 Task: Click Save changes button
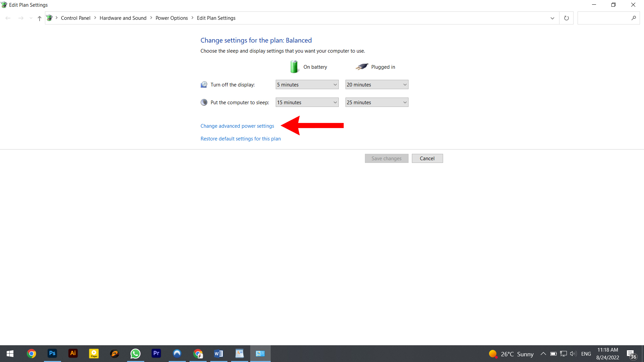point(386,158)
